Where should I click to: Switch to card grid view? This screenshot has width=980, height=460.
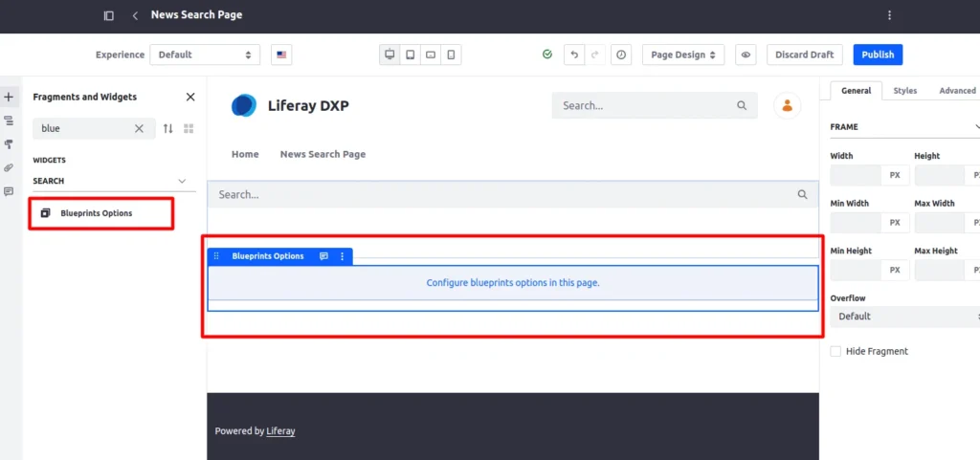pyautogui.click(x=189, y=128)
